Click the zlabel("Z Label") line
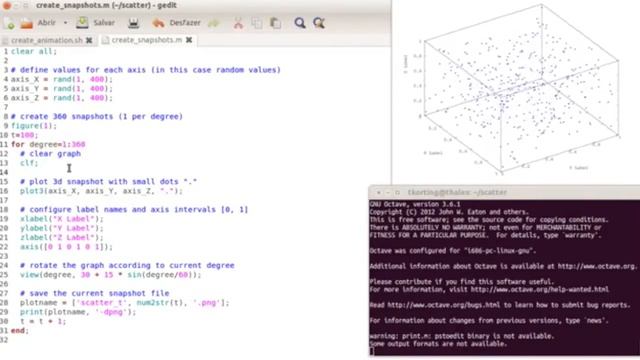Viewport: 640px width, 360px height. tap(62, 238)
